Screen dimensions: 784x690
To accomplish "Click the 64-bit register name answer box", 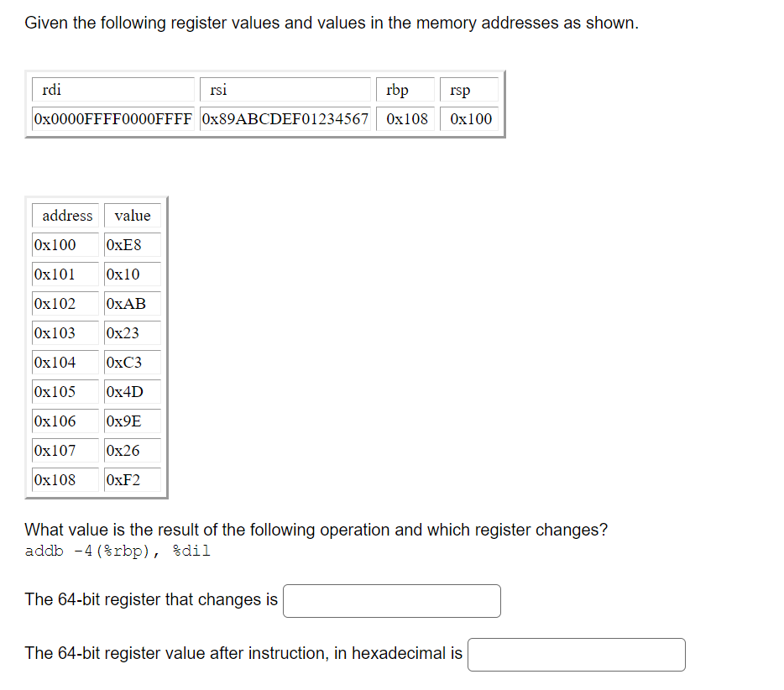I will (x=391, y=601).
